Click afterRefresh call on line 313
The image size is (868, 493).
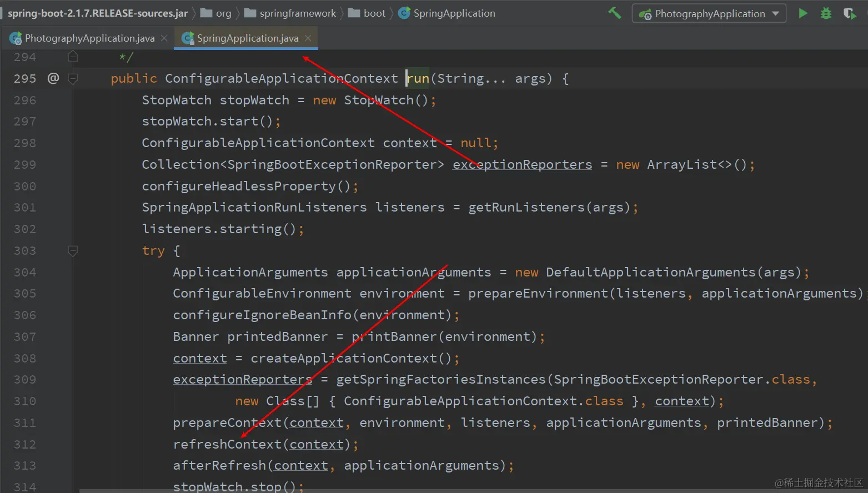(219, 465)
